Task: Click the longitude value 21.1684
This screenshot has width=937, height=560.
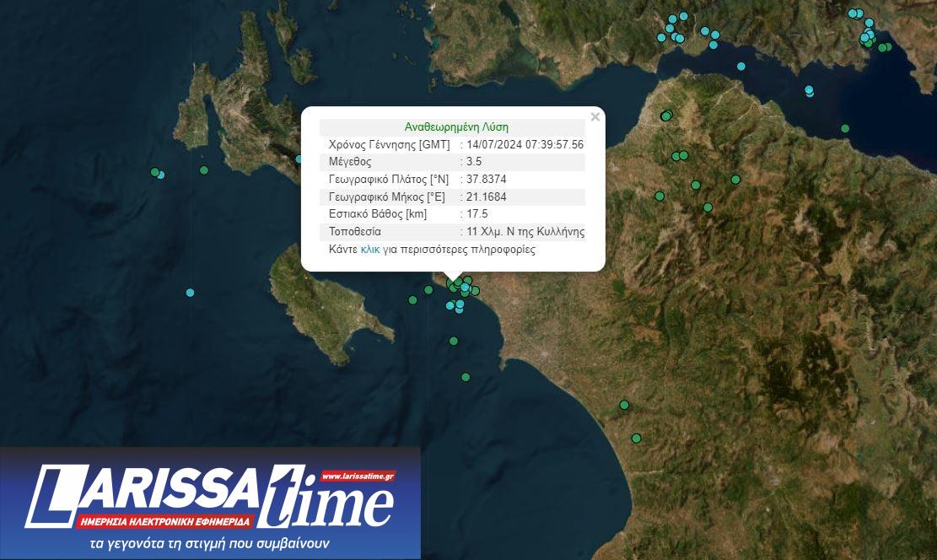Action: point(487,197)
